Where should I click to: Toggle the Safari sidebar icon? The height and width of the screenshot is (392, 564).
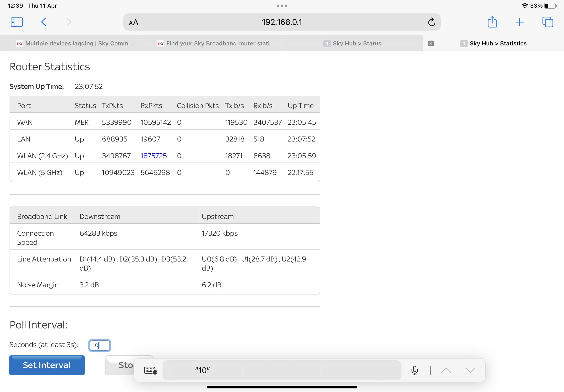tap(17, 22)
